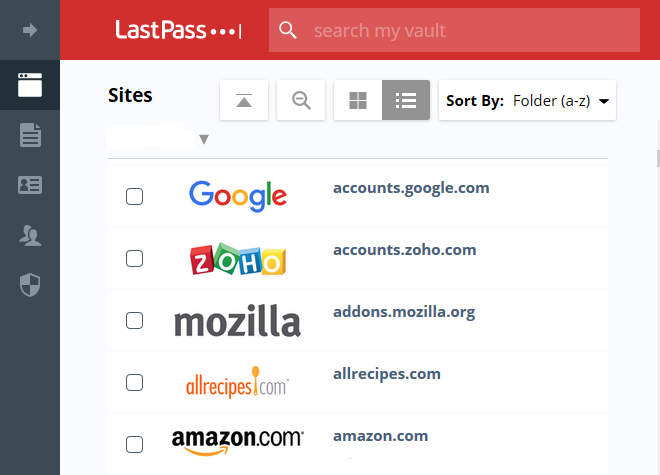Screen dimensions: 660x475
Task: Open the Sharing Center sidebar icon
Action: click(x=30, y=235)
